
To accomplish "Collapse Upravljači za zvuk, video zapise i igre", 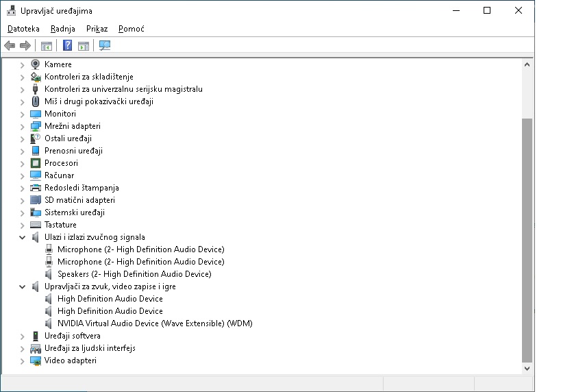I will [x=23, y=286].
